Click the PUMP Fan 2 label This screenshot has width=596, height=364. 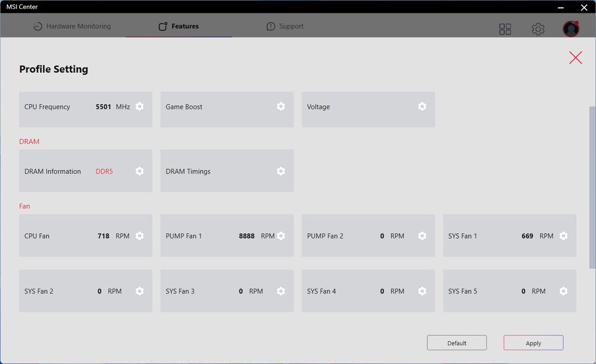coord(325,236)
